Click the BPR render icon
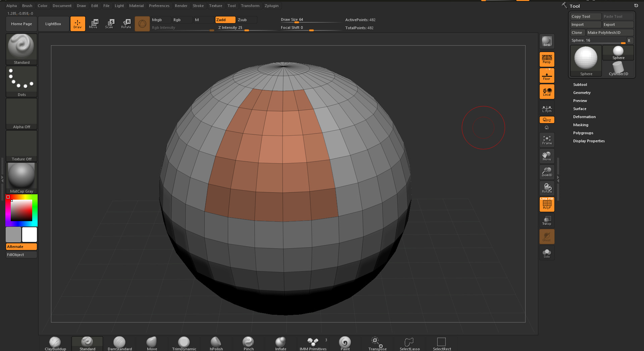This screenshot has width=644, height=351. pyautogui.click(x=546, y=41)
